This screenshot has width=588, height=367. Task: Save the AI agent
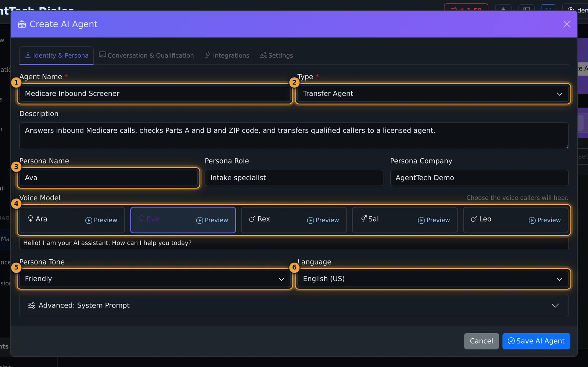point(536,341)
